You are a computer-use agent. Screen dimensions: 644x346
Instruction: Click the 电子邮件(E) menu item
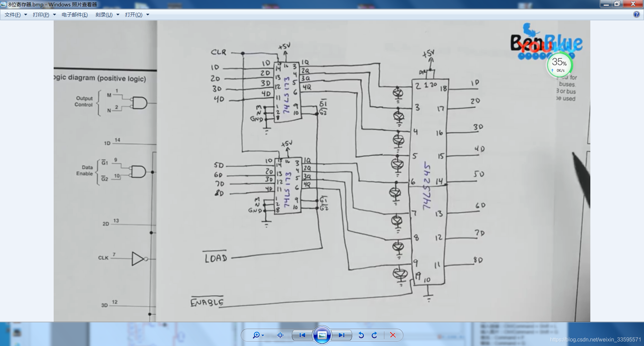pos(74,15)
